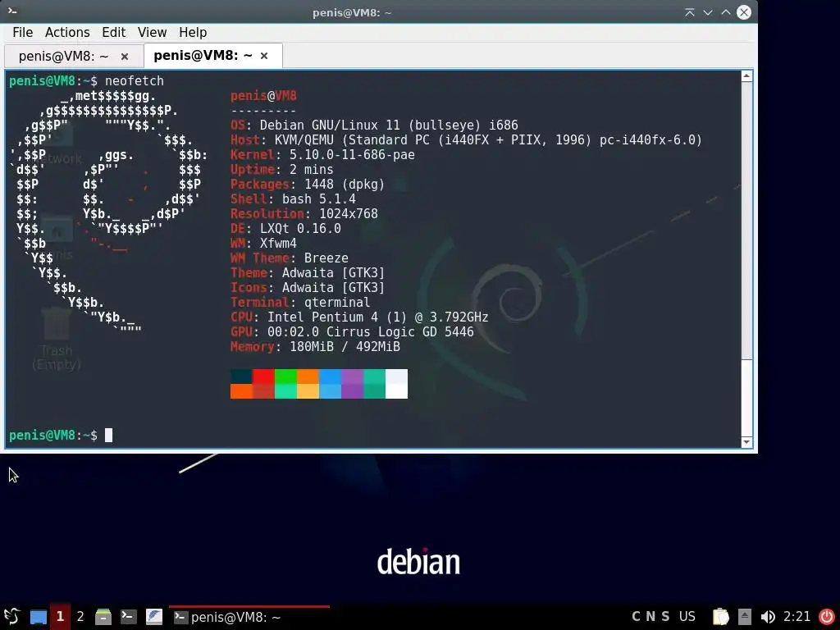
Task: Click the US keyboard layout indicator
Action: [687, 617]
